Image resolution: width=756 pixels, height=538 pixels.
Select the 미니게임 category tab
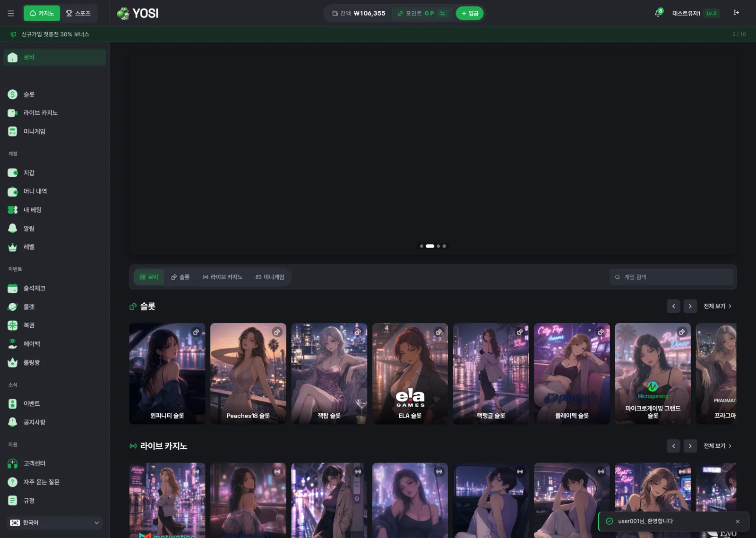(270, 277)
